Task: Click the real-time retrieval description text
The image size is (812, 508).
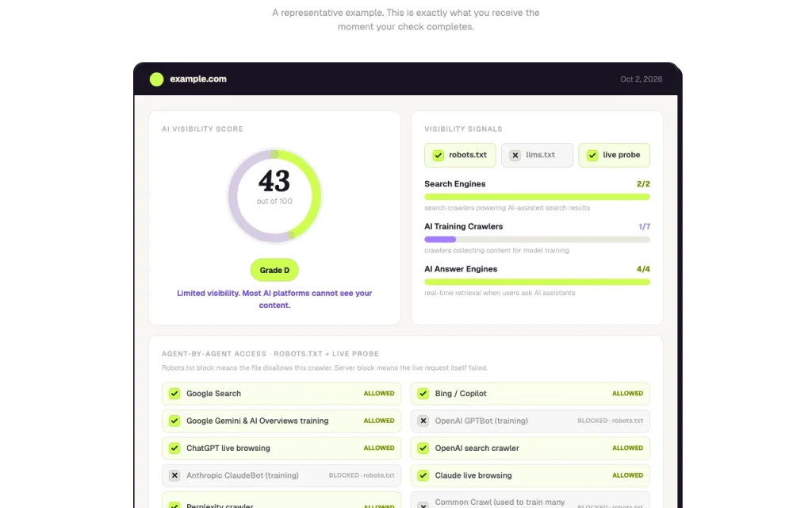Action: click(x=500, y=293)
